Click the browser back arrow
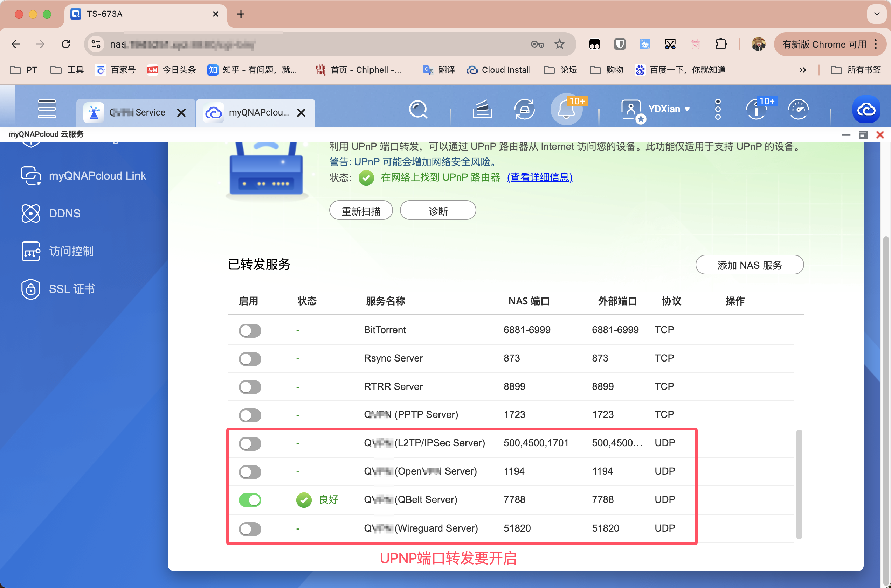The height and width of the screenshot is (588, 891). tap(16, 44)
